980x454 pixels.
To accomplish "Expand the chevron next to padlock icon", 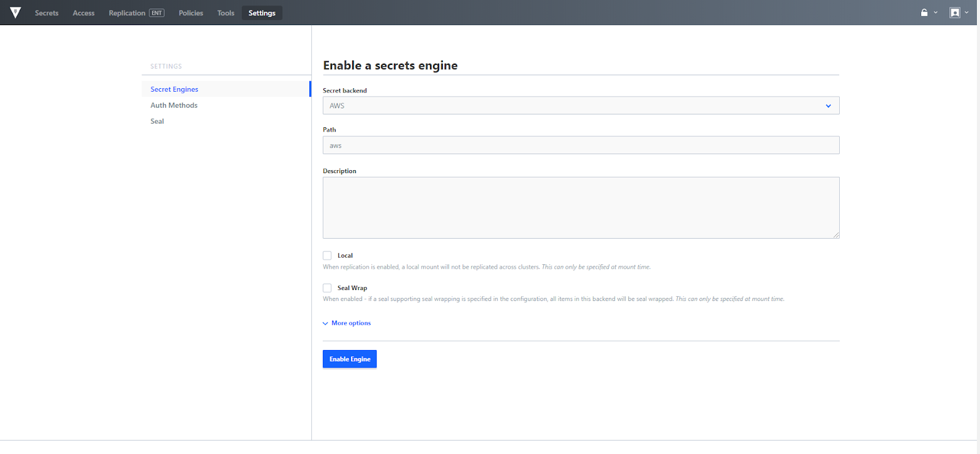I will coord(936,12).
